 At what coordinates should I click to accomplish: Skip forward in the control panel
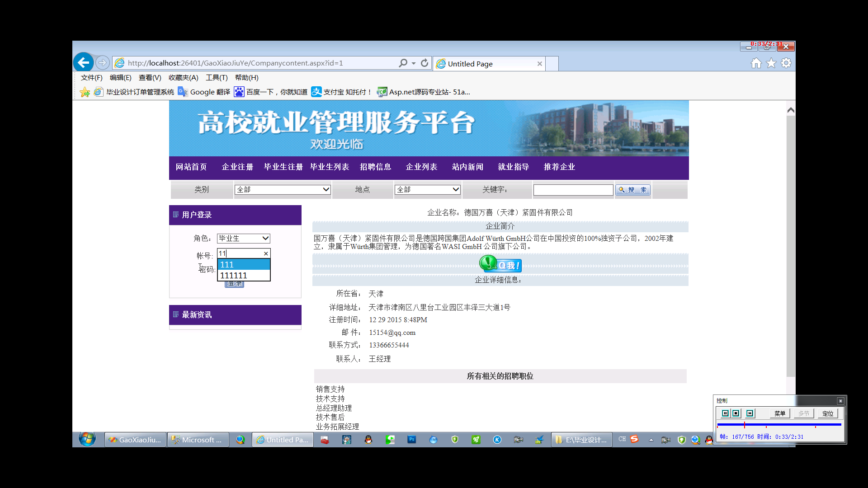tap(750, 413)
